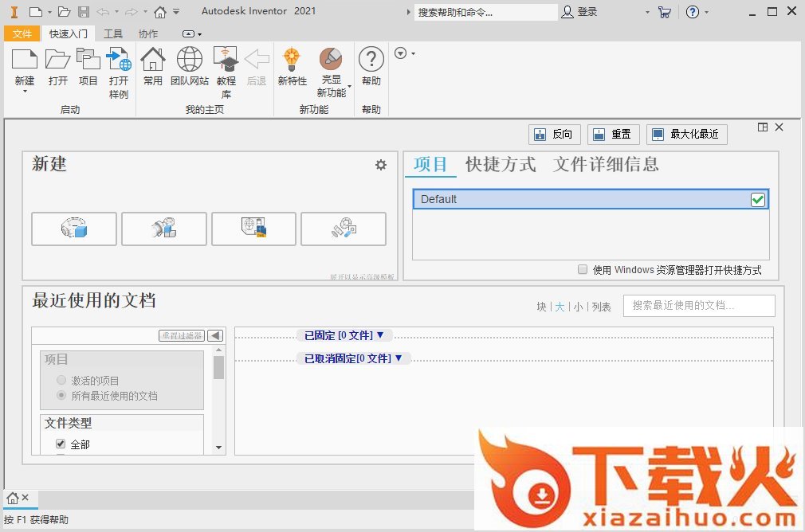The height and width of the screenshot is (532, 805).
Task: Click the 搜索最近使用的文档 search field
Action: (x=698, y=306)
